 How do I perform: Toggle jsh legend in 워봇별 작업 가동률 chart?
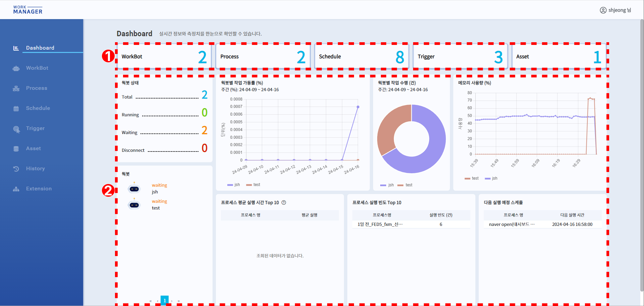[234, 185]
